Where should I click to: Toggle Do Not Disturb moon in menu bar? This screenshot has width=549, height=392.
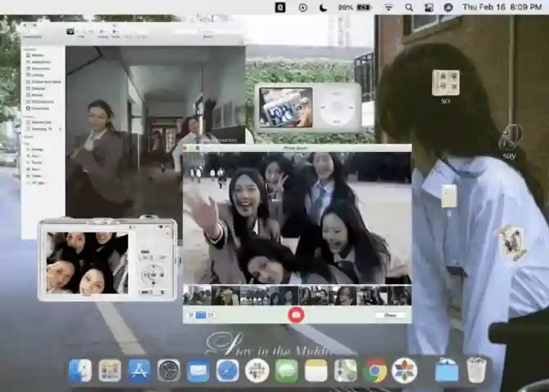323,7
